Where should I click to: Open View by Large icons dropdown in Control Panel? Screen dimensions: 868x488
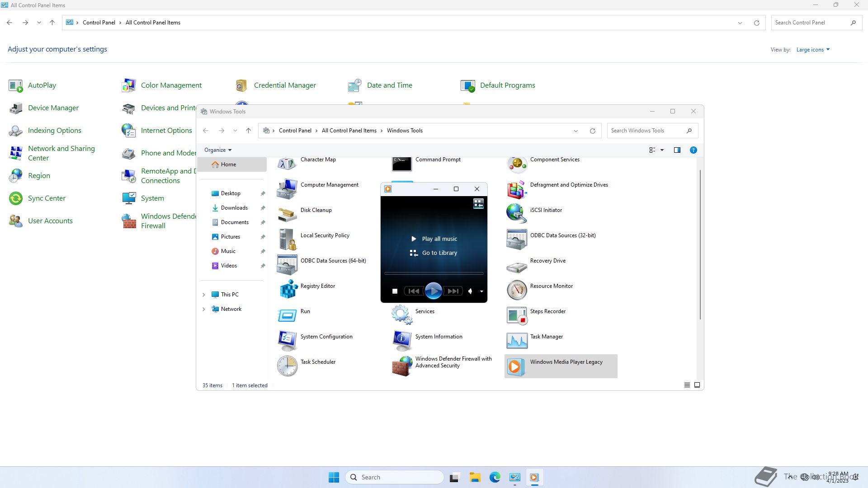click(813, 50)
